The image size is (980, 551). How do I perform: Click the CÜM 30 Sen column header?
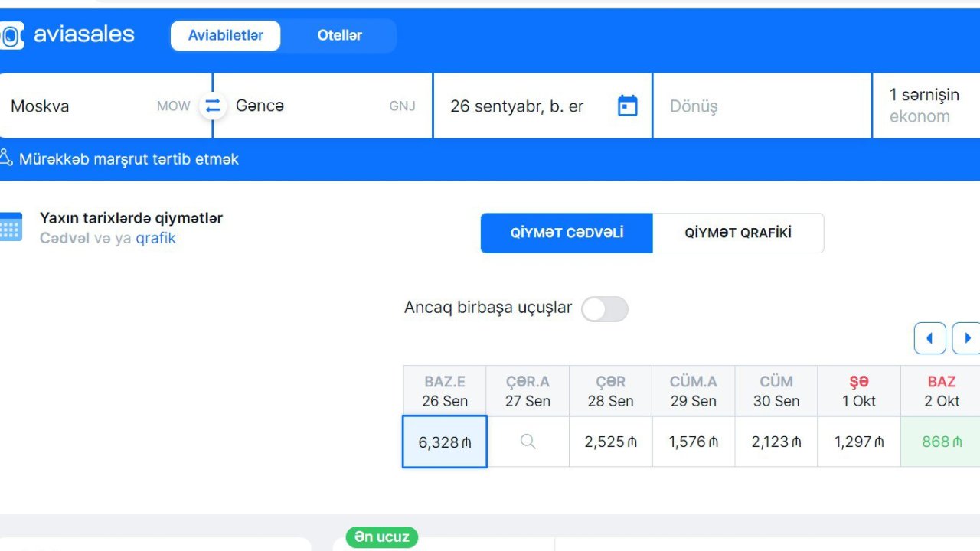[x=776, y=391]
